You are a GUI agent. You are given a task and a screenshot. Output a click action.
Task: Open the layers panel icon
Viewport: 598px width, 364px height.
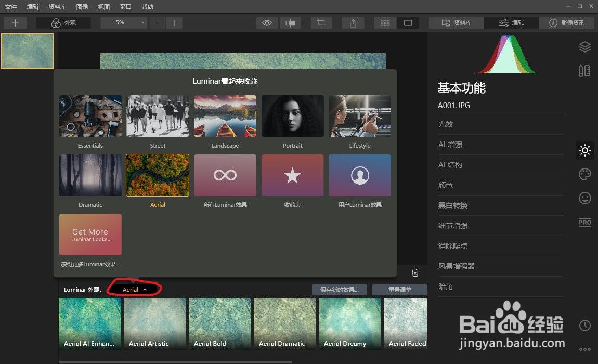tap(584, 47)
